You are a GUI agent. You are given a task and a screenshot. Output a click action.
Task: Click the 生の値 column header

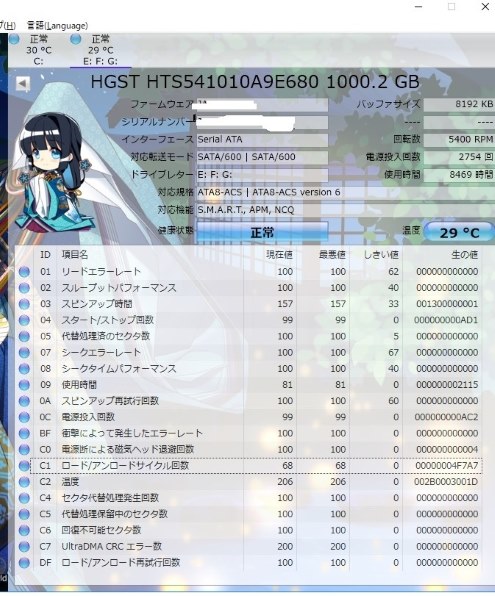point(464,255)
